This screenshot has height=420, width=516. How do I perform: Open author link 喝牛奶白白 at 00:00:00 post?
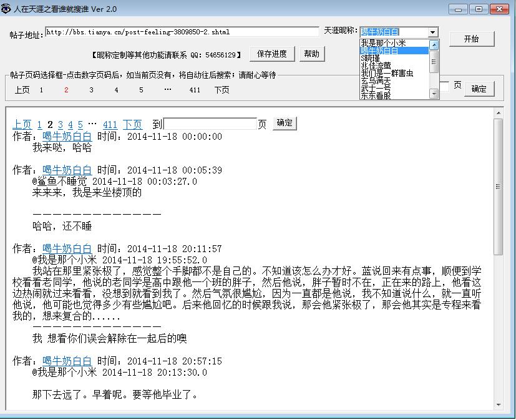point(67,136)
